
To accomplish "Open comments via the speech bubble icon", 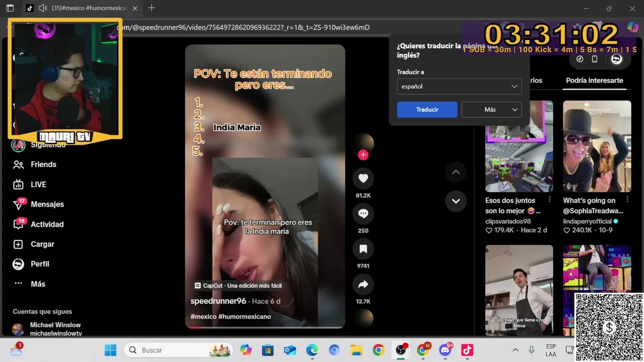I will click(x=363, y=214).
